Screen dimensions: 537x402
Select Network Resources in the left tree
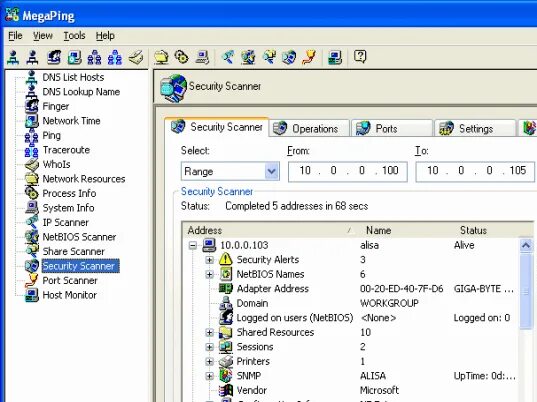click(x=84, y=179)
